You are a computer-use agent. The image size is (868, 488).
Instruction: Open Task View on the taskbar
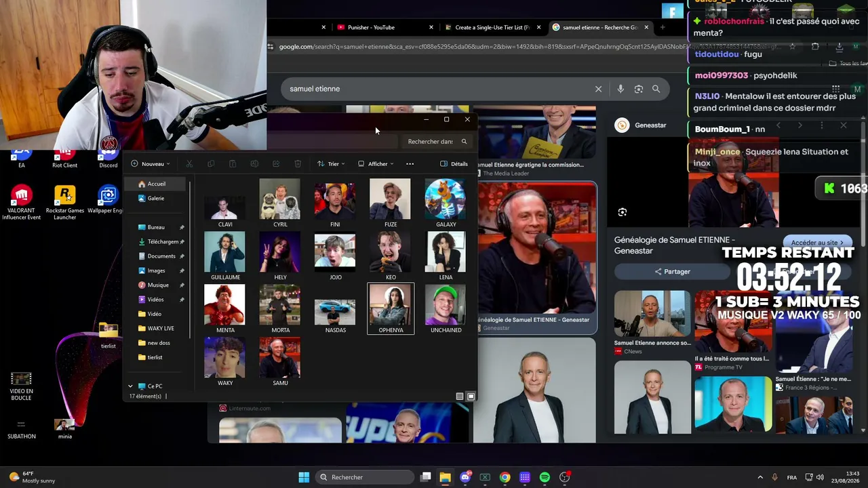[426, 477]
